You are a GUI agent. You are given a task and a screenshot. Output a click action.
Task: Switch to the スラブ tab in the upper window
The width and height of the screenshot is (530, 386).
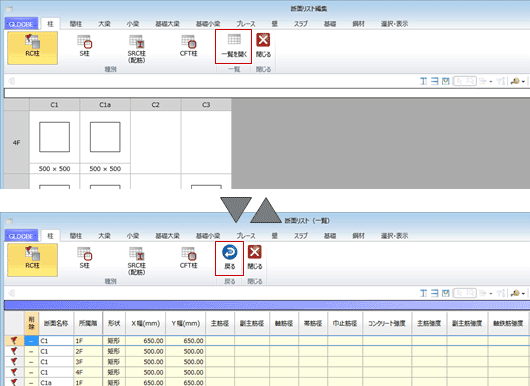[x=300, y=24]
